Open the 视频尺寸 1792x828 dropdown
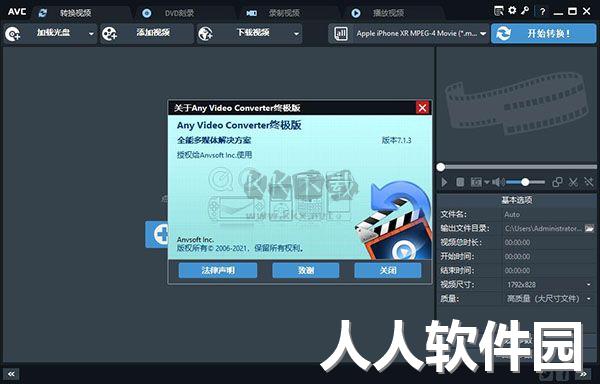600x384 pixels. [x=549, y=285]
